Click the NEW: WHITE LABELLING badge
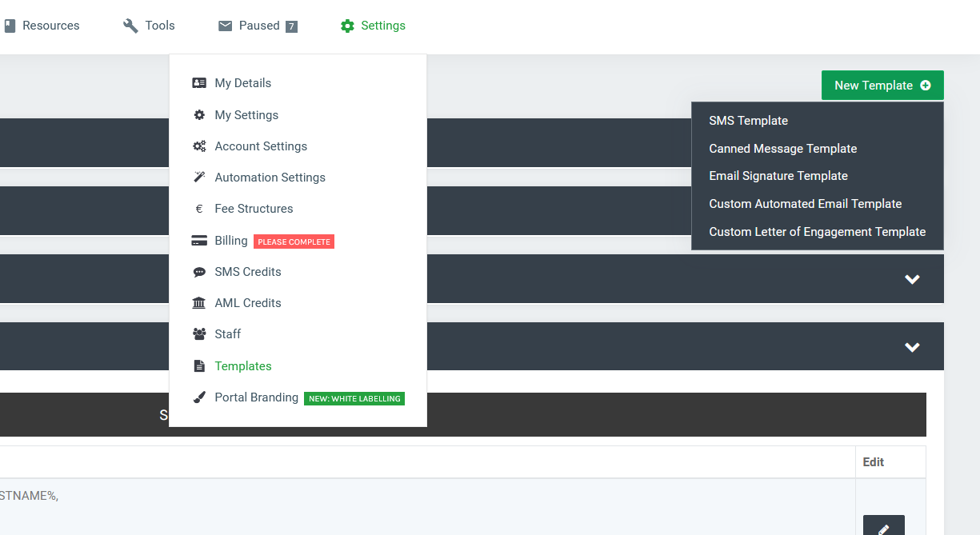 pos(354,398)
